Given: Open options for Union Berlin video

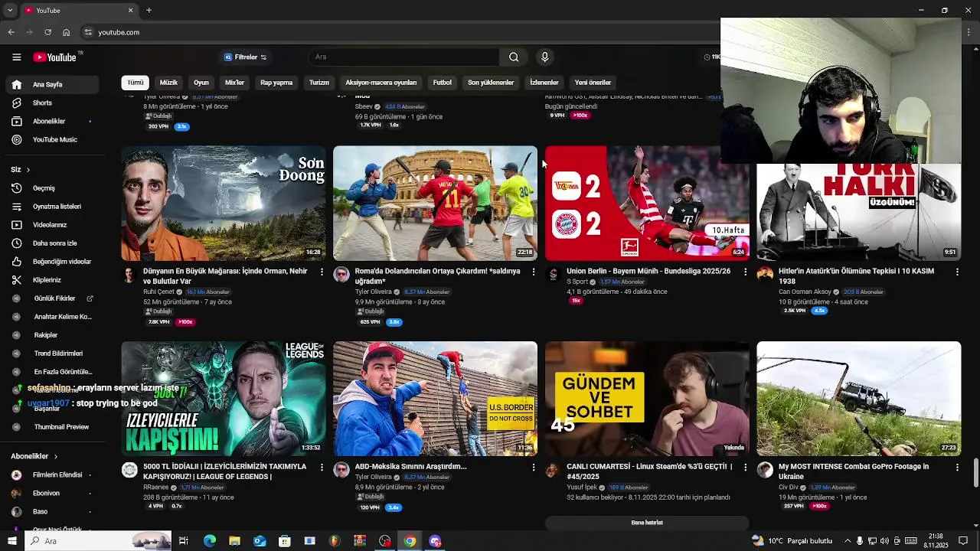Looking at the screenshot, I should coord(746,272).
